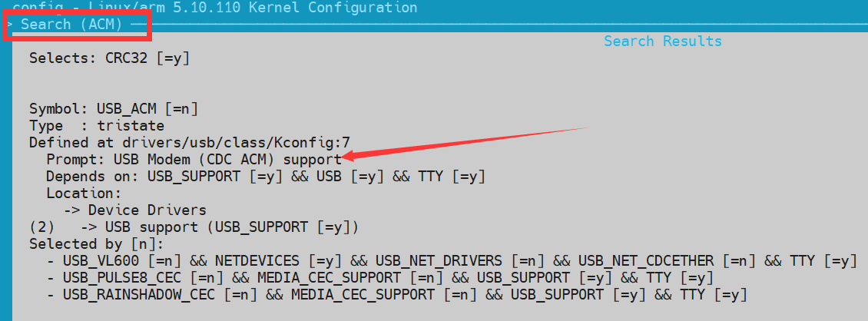868x321 pixels.
Task: Click the Search Results heading
Action: pyautogui.click(x=663, y=41)
